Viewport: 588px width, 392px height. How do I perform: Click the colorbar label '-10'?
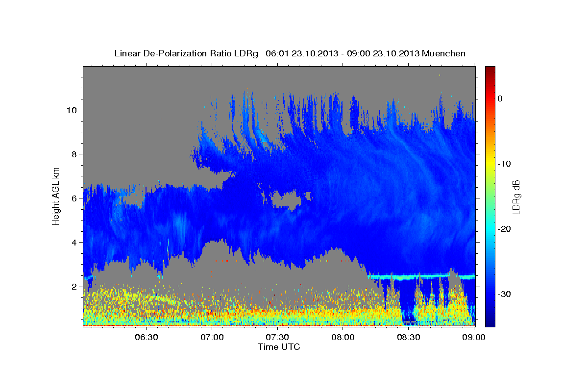(505, 164)
